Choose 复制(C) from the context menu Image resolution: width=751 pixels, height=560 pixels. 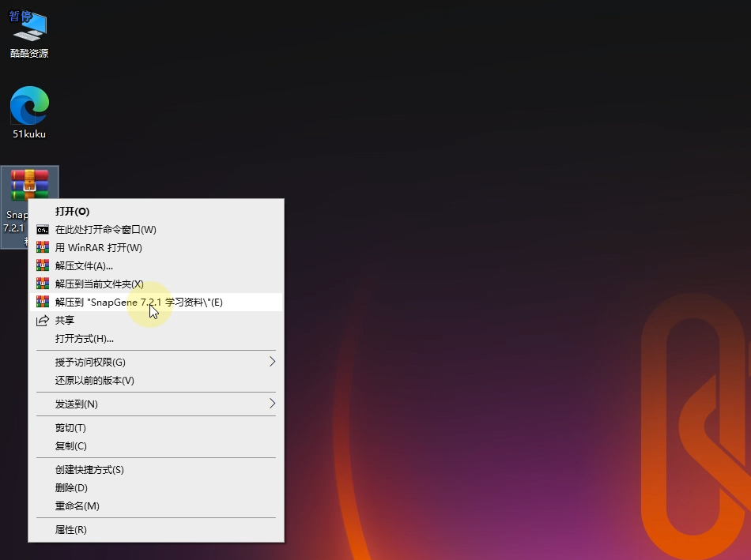[70, 446]
